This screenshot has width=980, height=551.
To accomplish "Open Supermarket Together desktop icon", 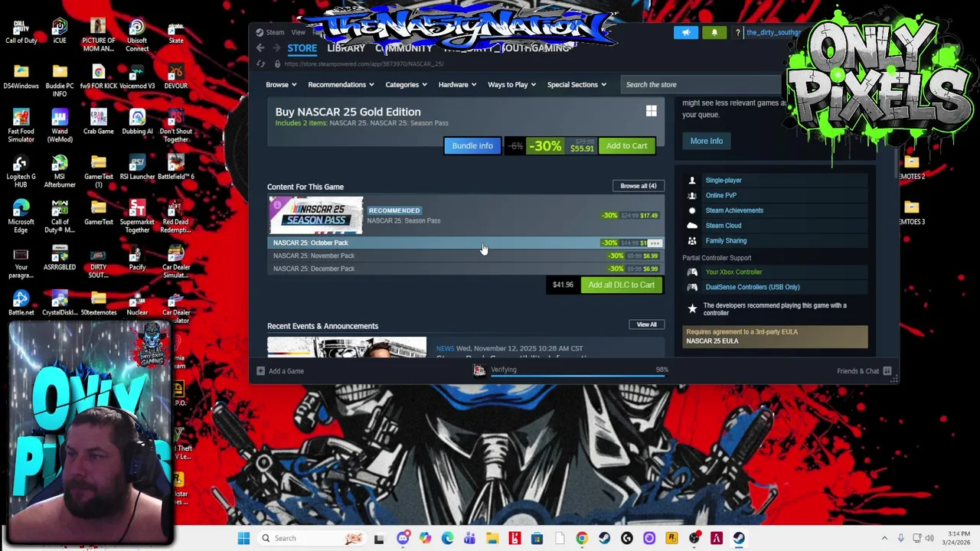I will 137,216.
